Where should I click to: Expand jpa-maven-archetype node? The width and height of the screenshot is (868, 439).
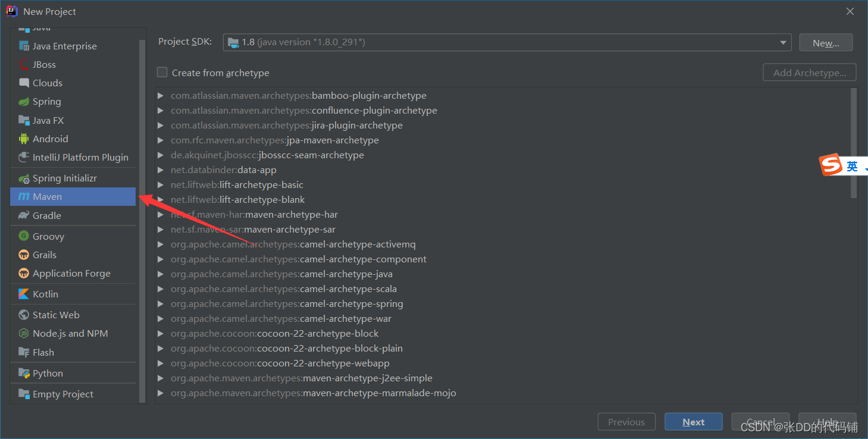tap(160, 140)
